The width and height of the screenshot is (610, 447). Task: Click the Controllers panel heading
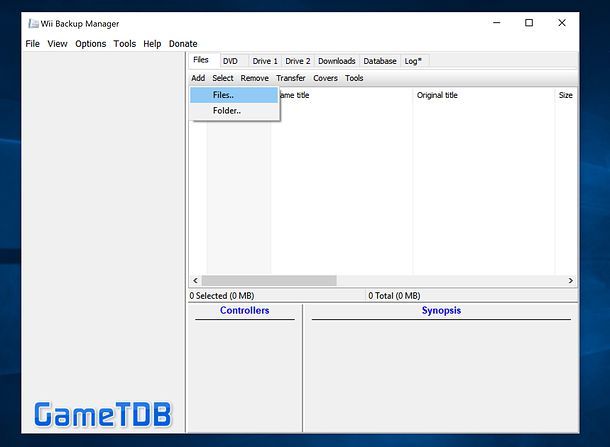coord(244,310)
